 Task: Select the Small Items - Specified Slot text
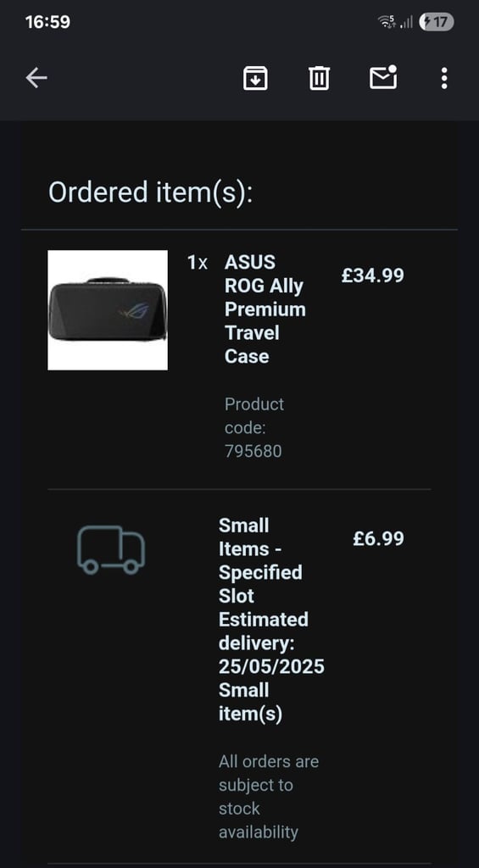[x=260, y=560]
